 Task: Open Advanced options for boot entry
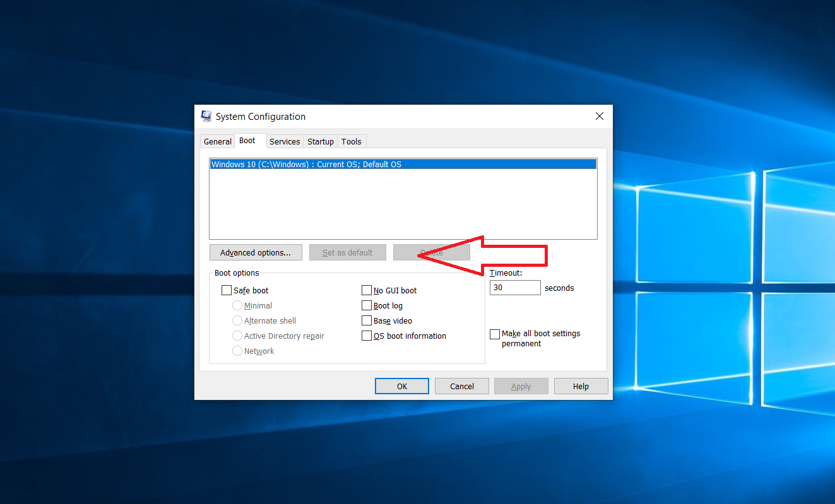(256, 253)
